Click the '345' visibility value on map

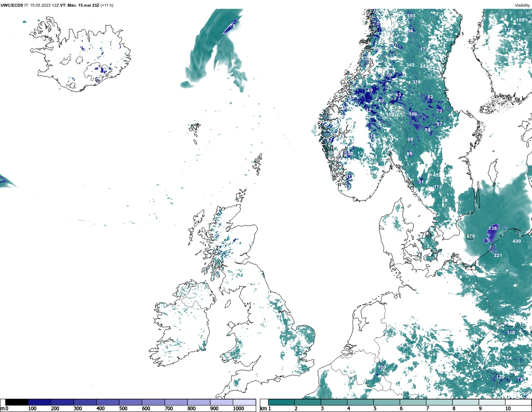point(410,65)
